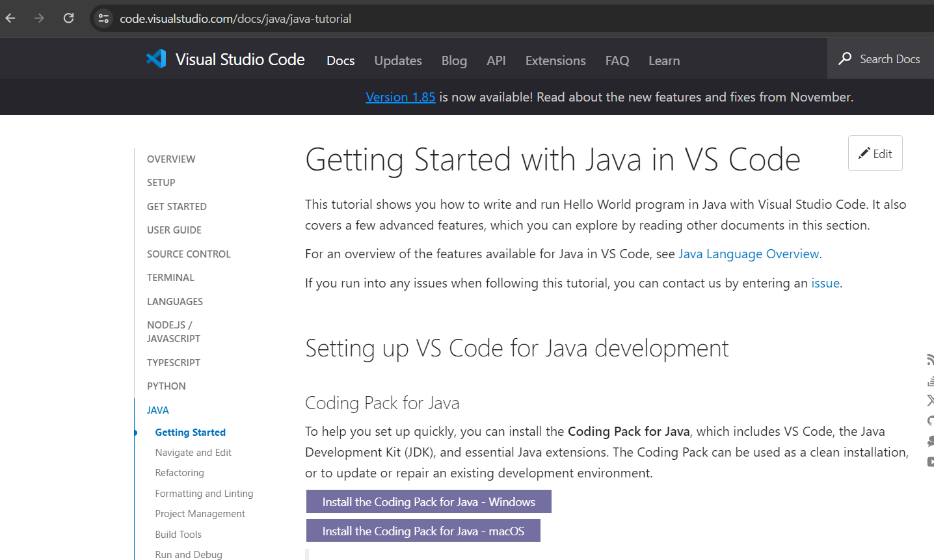Install the Coding Pack for Java - Windows

(x=429, y=502)
